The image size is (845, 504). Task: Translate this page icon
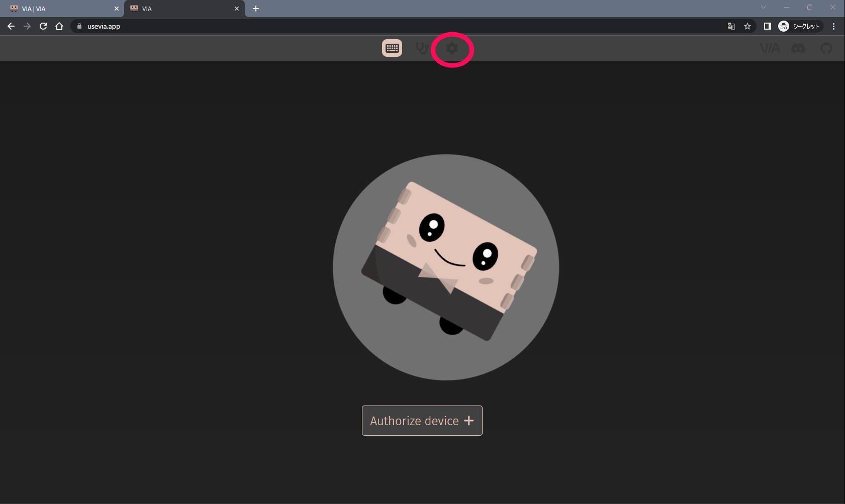pos(731,26)
